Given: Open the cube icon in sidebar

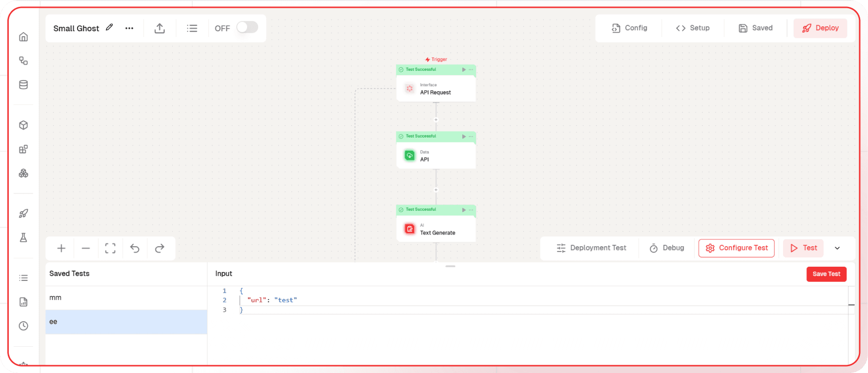Looking at the screenshot, I should (23, 125).
